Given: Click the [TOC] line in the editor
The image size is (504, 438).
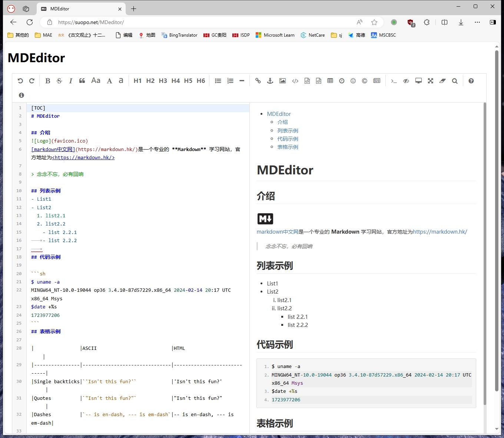Looking at the screenshot, I should pyautogui.click(x=138, y=108).
